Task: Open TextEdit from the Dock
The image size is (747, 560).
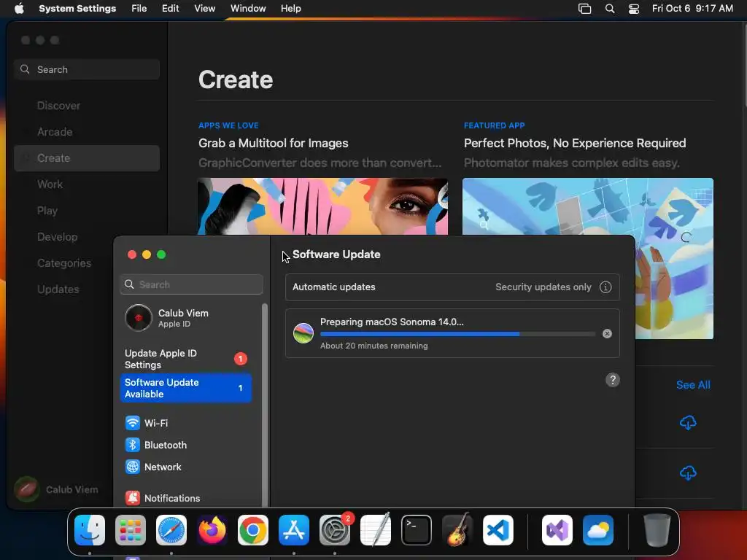Action: click(x=376, y=530)
